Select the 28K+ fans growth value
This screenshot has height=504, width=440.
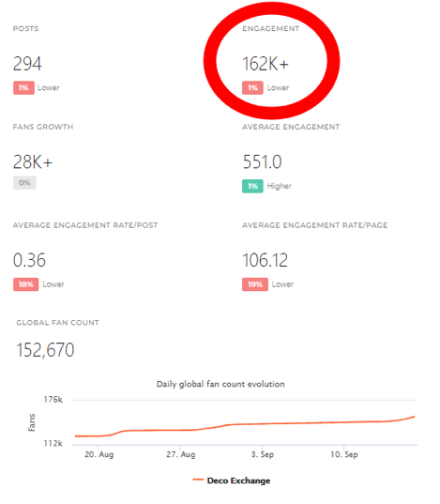[x=33, y=161]
